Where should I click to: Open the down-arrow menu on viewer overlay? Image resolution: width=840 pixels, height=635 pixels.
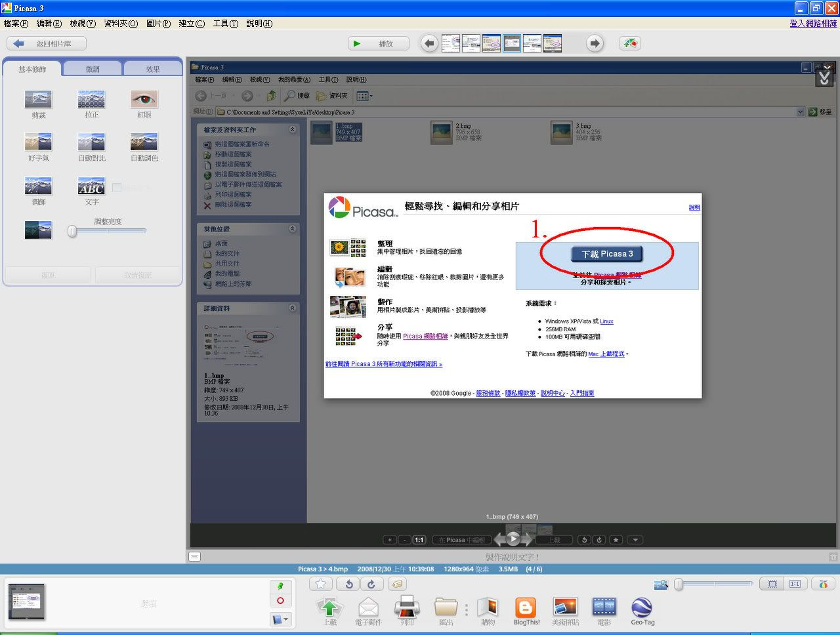[635, 540]
